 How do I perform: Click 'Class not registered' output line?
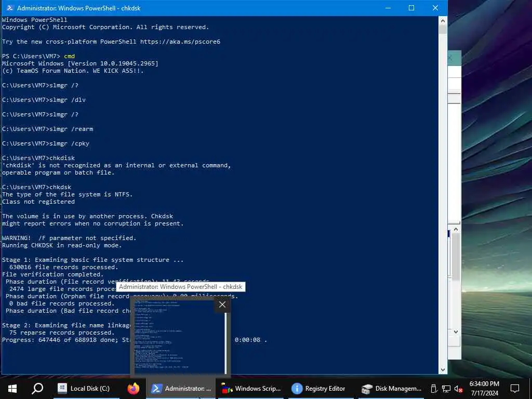pos(38,202)
